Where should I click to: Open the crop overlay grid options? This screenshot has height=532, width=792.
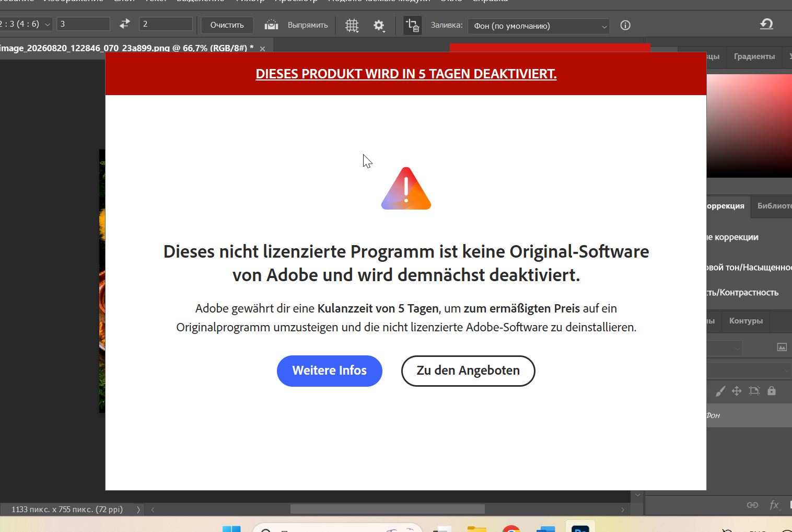pyautogui.click(x=352, y=25)
